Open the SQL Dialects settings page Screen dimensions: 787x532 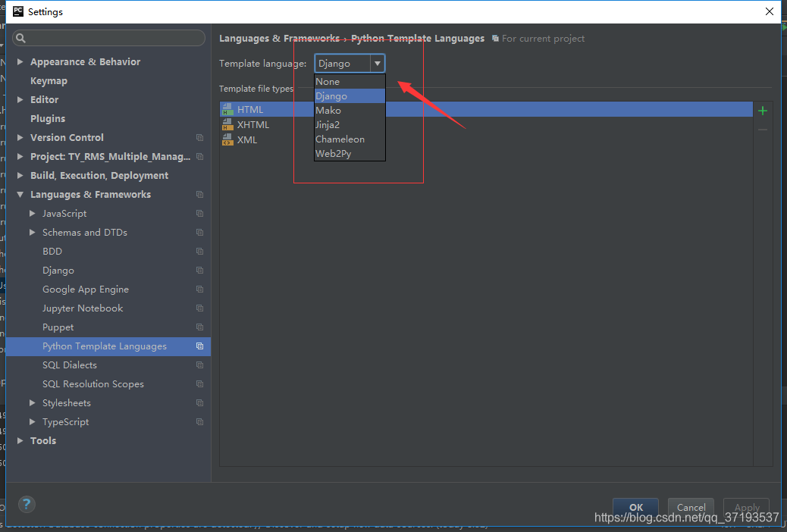(69, 365)
